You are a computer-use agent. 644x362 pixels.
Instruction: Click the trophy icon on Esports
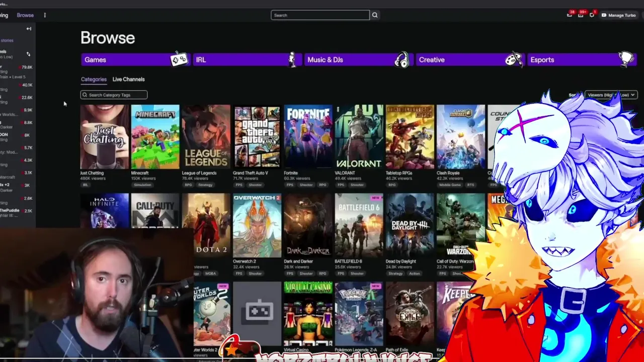[626, 59]
